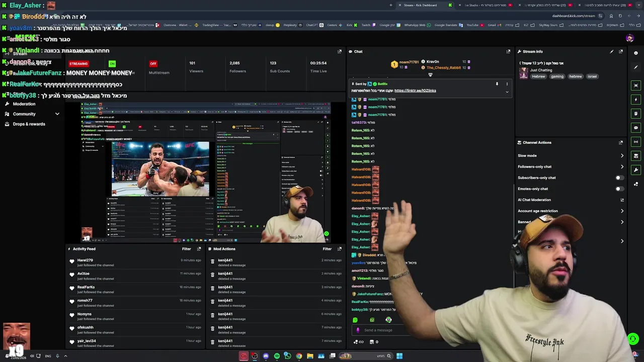Open the linktr.ee link in pinned message

pos(415,90)
